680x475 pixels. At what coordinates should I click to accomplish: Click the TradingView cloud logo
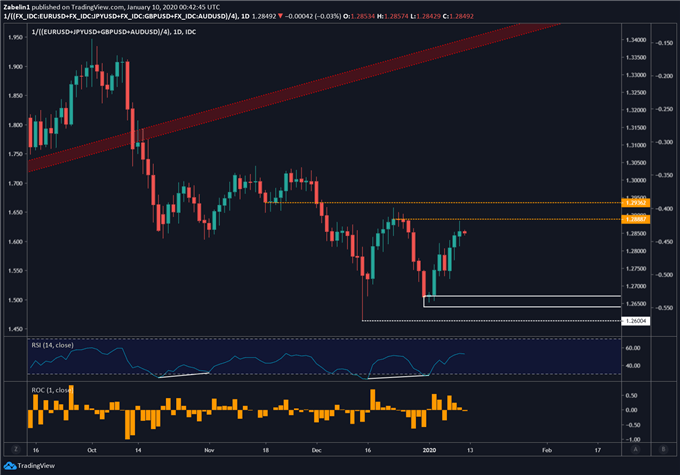(10, 466)
